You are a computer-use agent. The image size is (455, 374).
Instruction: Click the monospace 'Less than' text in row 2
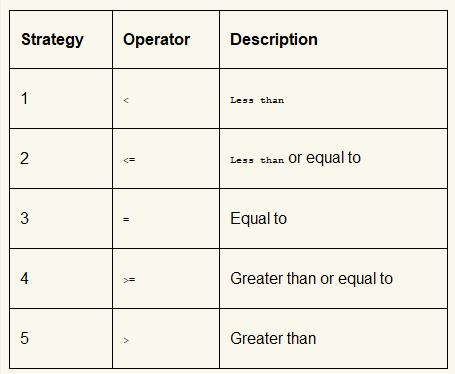tap(257, 160)
